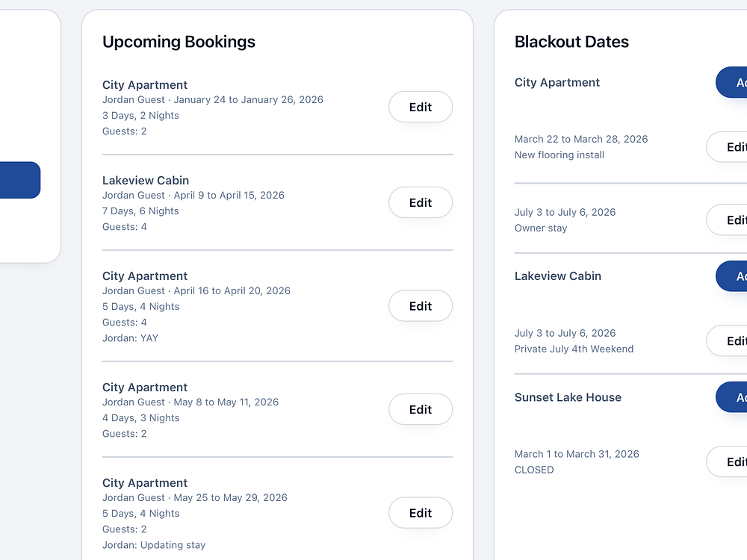
Task: Click the "Jordan: YAY" booking note
Action: click(130, 338)
